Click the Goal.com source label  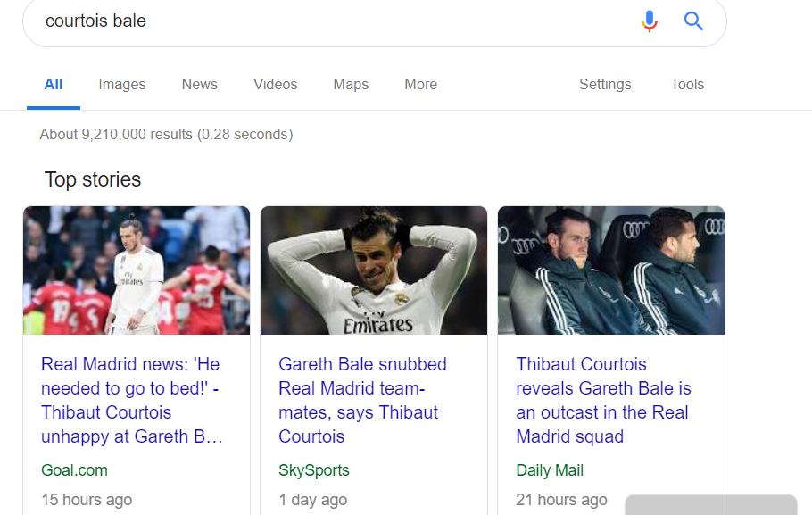(75, 470)
